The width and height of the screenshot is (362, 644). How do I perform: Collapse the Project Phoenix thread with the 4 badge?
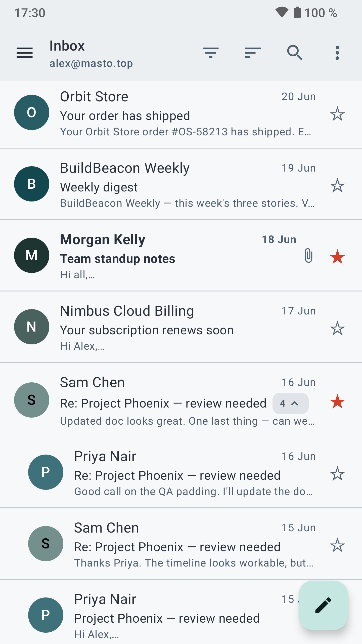pyautogui.click(x=290, y=404)
